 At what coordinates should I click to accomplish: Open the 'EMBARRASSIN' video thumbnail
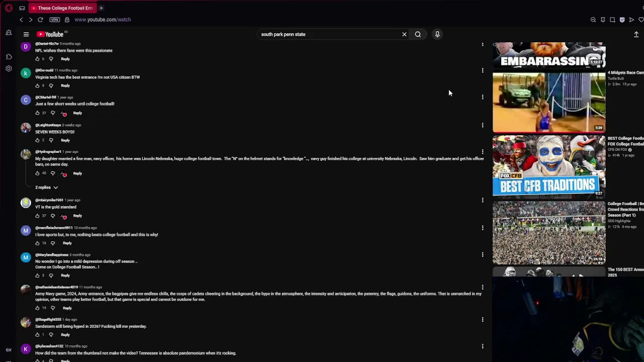549,55
